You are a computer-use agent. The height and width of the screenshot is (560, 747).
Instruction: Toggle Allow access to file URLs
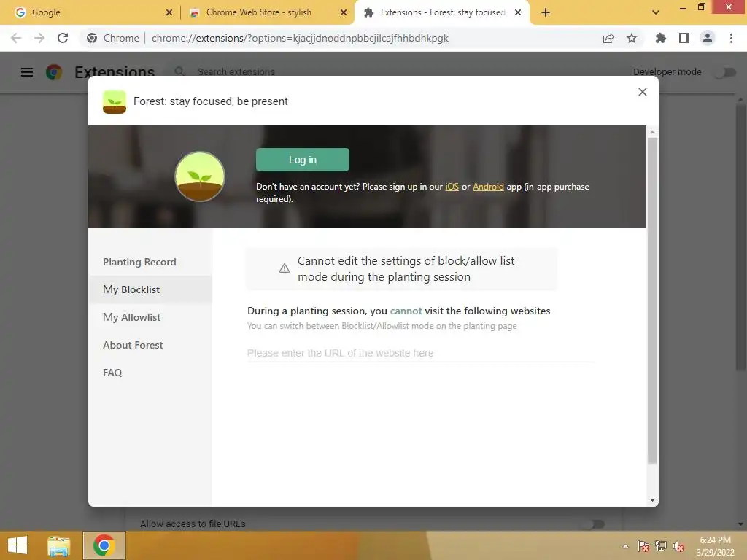(x=594, y=524)
